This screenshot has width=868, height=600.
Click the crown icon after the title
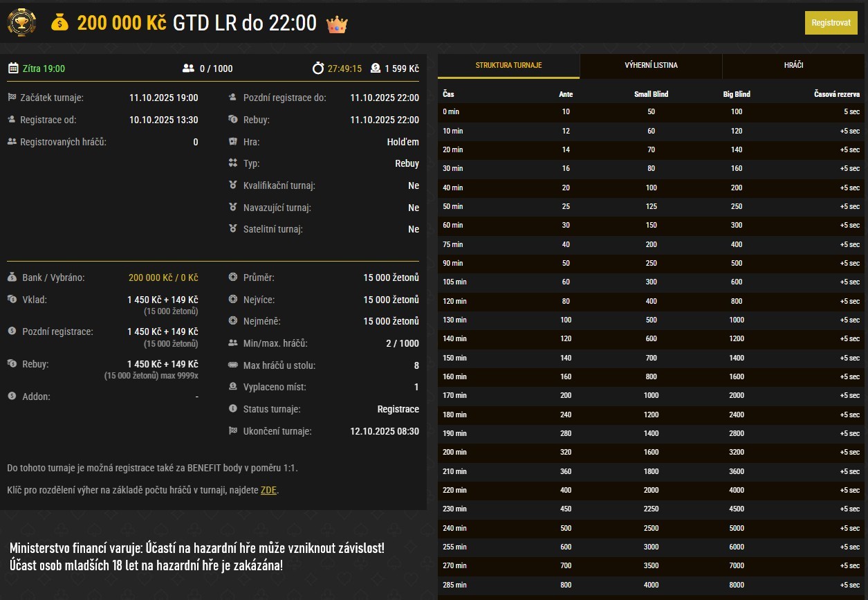[x=337, y=24]
